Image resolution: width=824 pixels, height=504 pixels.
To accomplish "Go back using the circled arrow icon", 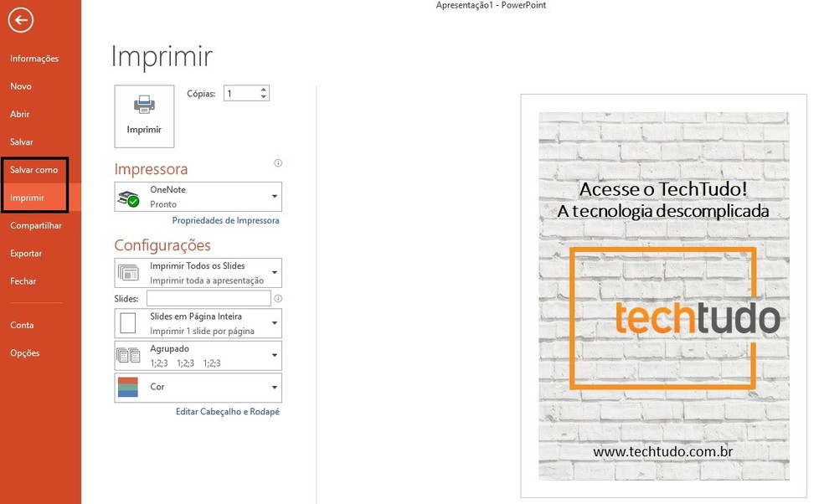I will click(20, 20).
